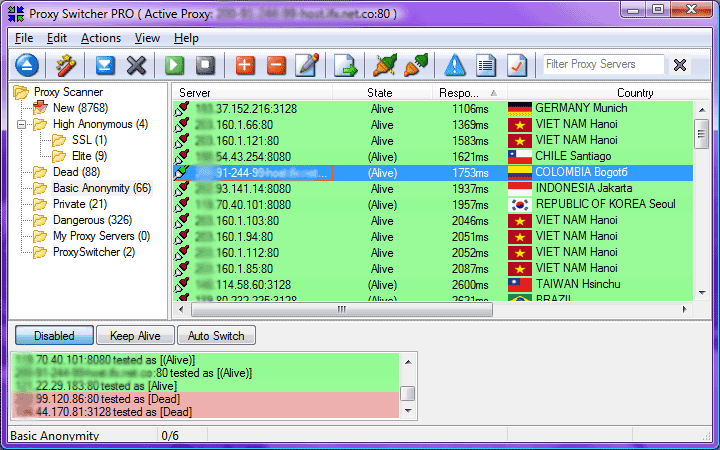The height and width of the screenshot is (450, 720).
Task: Stop testing with the gray stop icon
Action: point(205,65)
